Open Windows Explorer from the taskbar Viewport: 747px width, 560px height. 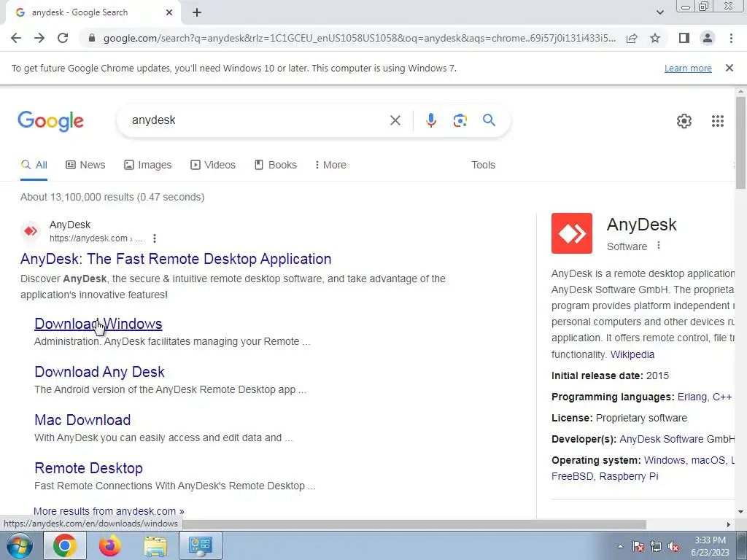tap(155, 546)
